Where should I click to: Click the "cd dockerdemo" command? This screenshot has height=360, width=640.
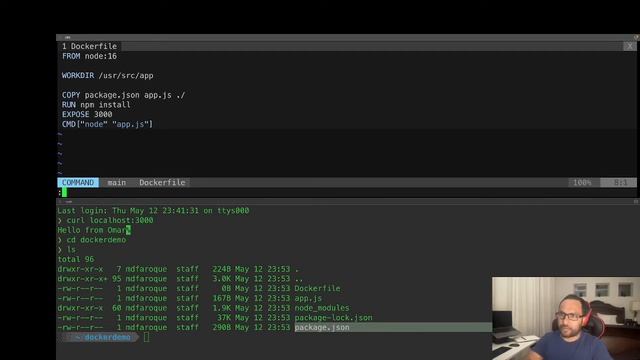tap(96, 240)
